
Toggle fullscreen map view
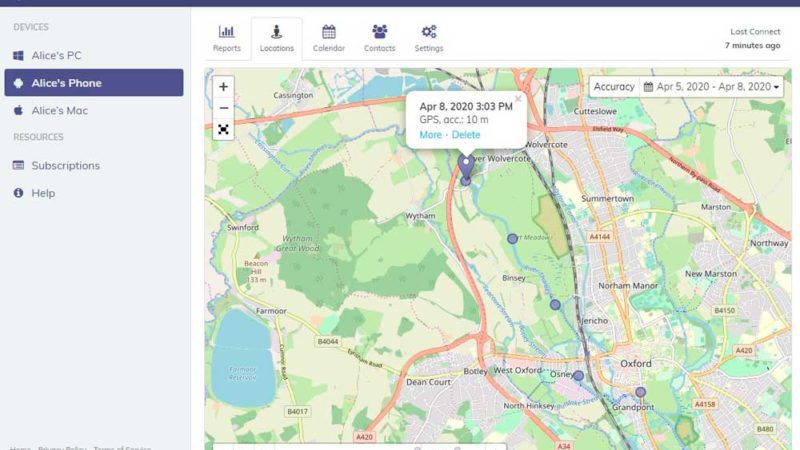pyautogui.click(x=223, y=130)
